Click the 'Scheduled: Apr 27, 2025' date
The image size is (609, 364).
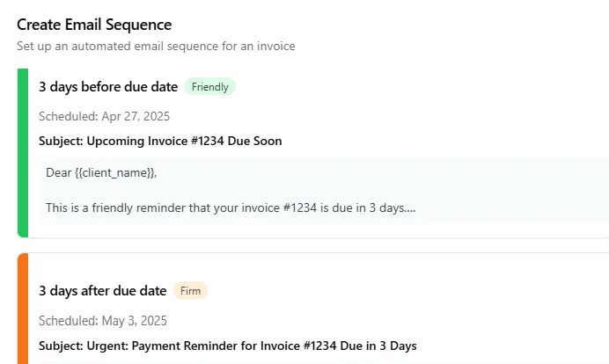[x=104, y=116]
